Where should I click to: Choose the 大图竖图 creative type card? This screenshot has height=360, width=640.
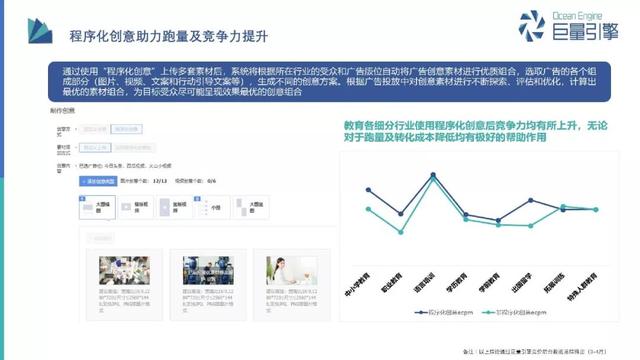click(250, 207)
